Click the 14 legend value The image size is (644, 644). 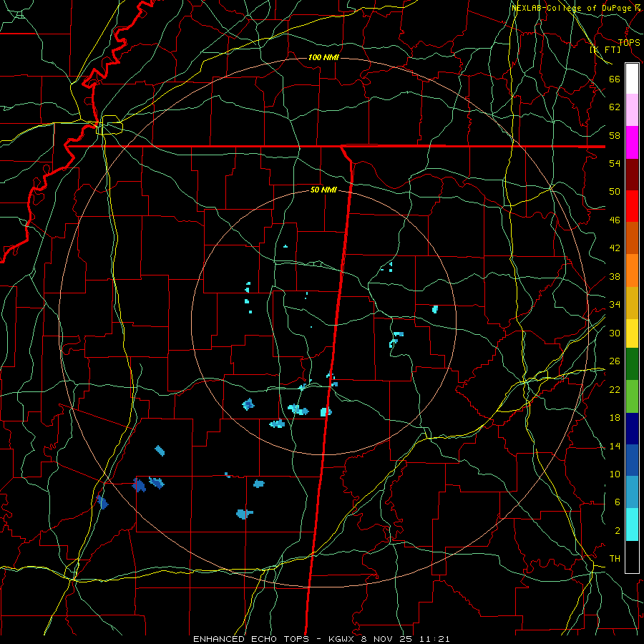[x=615, y=446]
